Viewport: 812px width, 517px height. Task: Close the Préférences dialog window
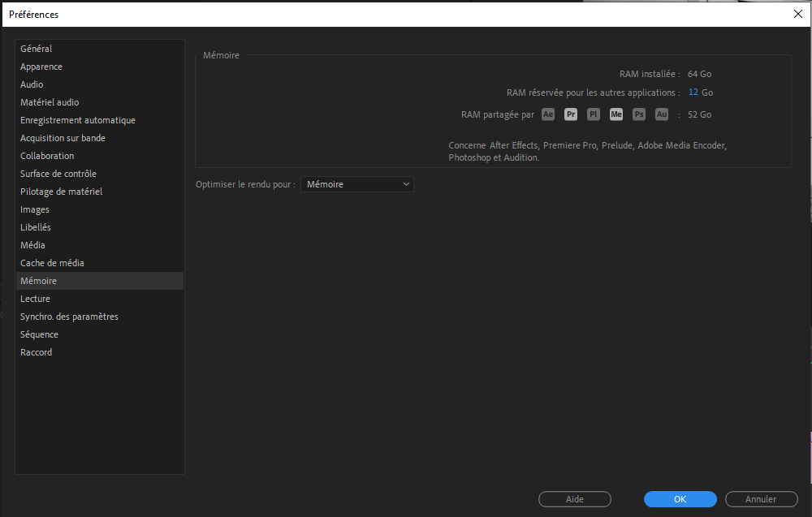point(797,14)
